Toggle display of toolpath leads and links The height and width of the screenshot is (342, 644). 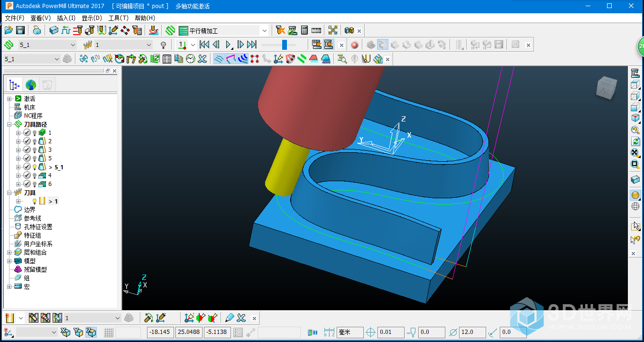click(231, 59)
